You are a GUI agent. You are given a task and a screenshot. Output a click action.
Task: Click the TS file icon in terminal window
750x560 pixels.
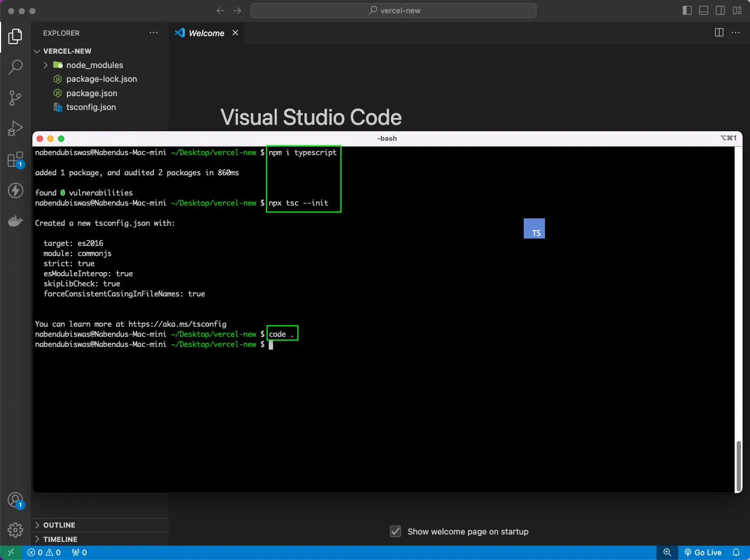(x=534, y=228)
